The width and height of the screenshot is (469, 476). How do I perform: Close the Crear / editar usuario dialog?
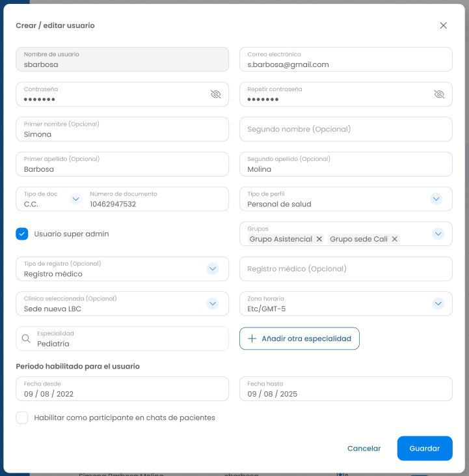coord(443,25)
